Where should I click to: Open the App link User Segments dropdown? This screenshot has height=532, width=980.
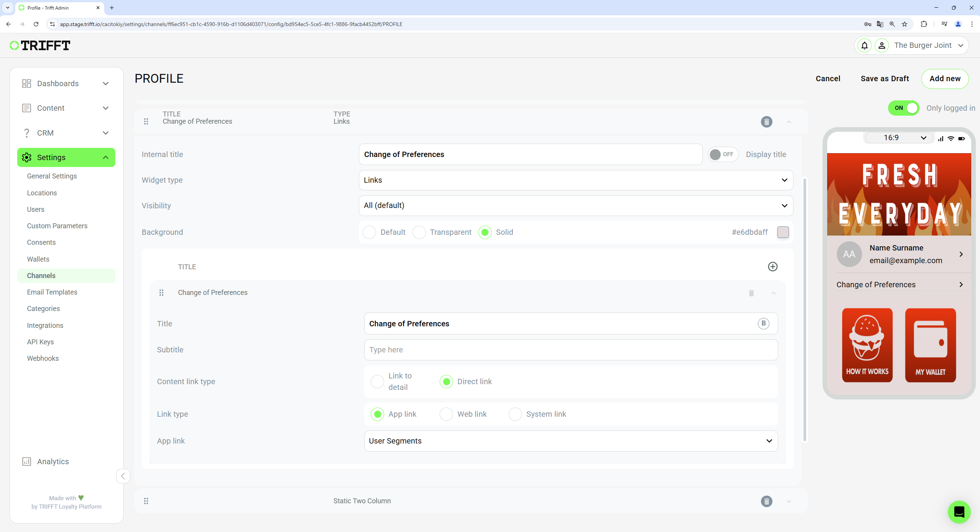pos(571,441)
